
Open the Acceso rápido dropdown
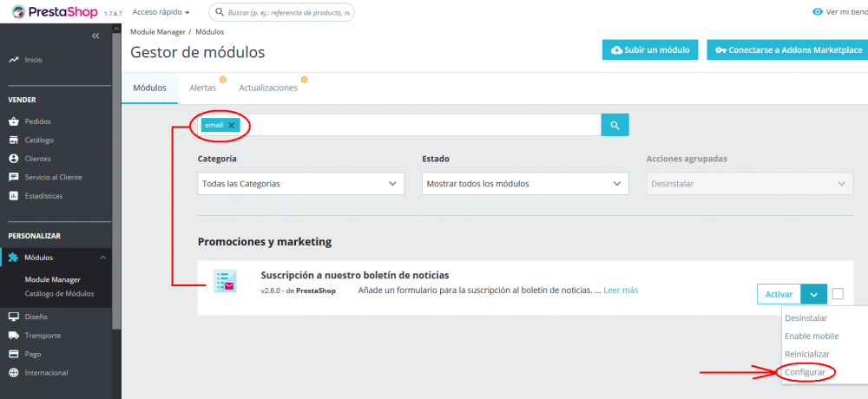[161, 12]
